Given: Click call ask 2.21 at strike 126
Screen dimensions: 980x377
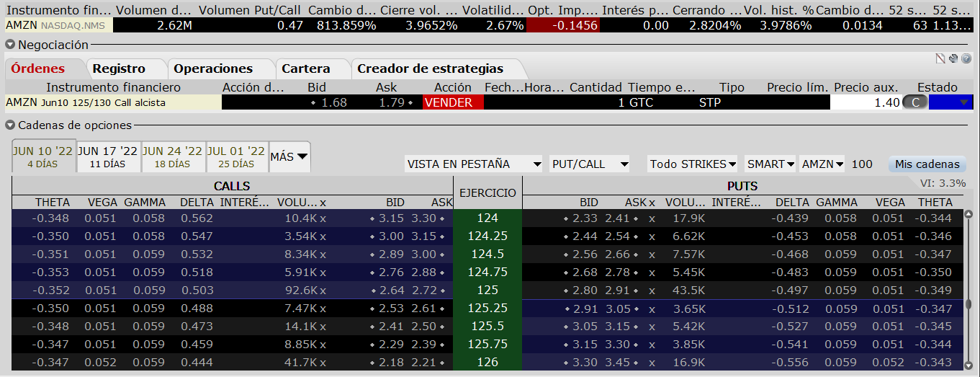Looking at the screenshot, I should [x=424, y=362].
